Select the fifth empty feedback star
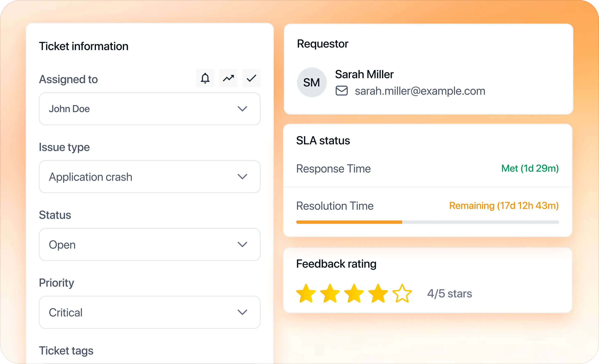 tap(402, 293)
